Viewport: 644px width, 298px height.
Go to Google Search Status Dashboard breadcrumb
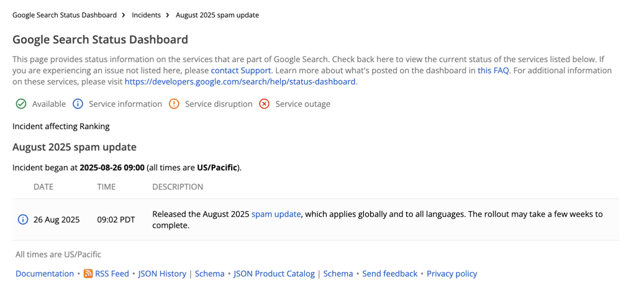(x=65, y=15)
